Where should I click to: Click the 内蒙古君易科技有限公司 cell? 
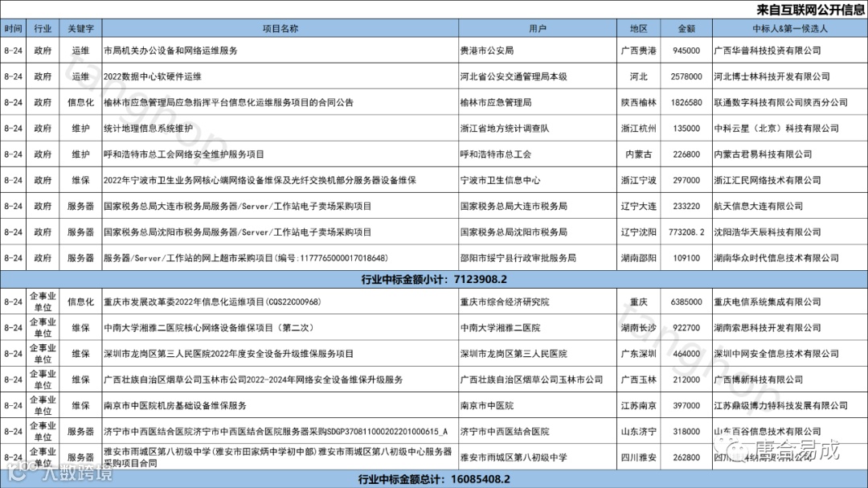(790, 154)
